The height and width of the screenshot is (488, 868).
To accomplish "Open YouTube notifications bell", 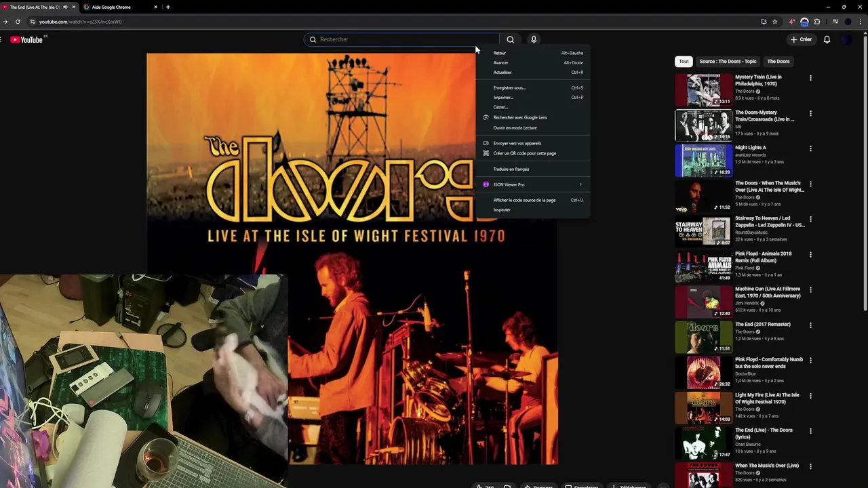I will click(827, 39).
